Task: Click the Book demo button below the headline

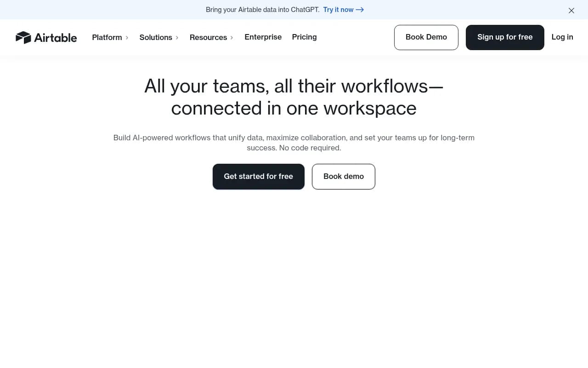Action: click(x=343, y=176)
